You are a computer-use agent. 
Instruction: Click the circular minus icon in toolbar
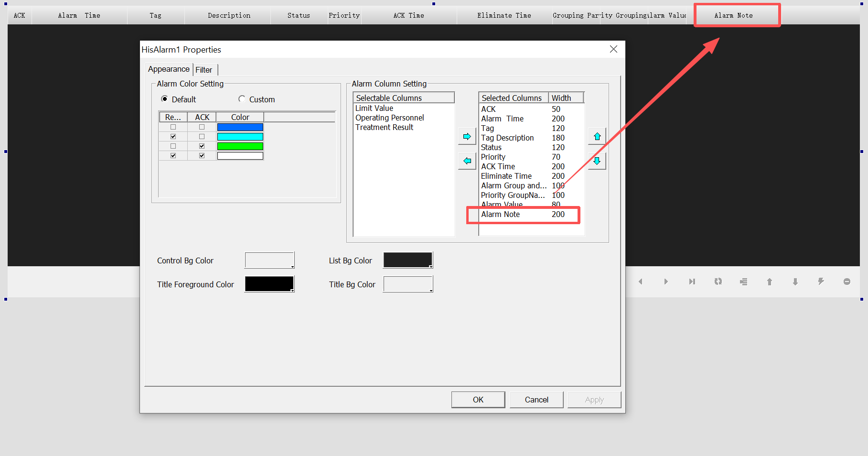847,282
